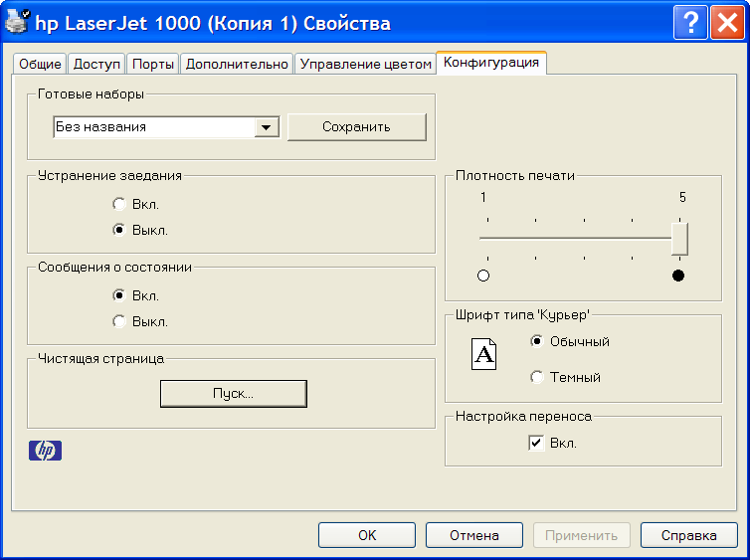Open help with Справка button
This screenshot has width=750, height=560.
[x=688, y=535]
